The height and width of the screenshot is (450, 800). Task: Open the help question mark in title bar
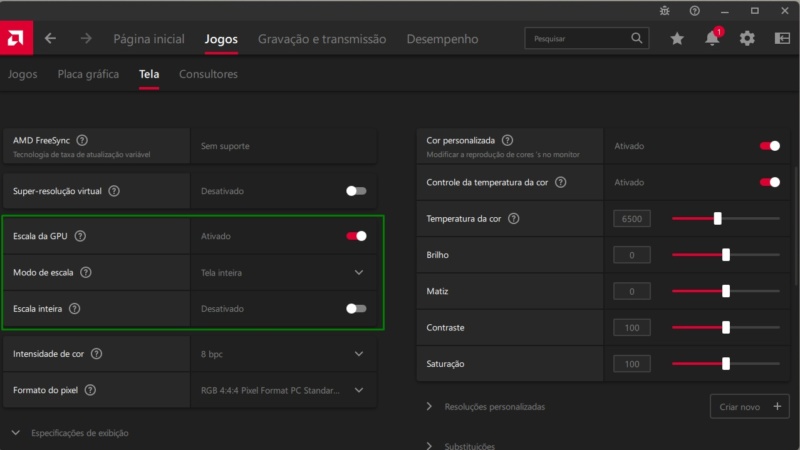click(694, 11)
